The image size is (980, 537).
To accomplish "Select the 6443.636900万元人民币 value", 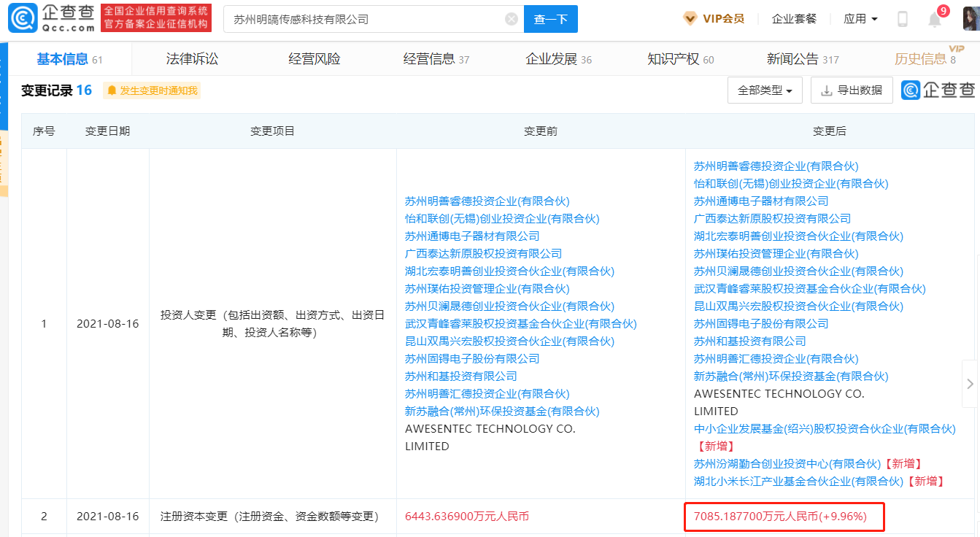I will 467,517.
